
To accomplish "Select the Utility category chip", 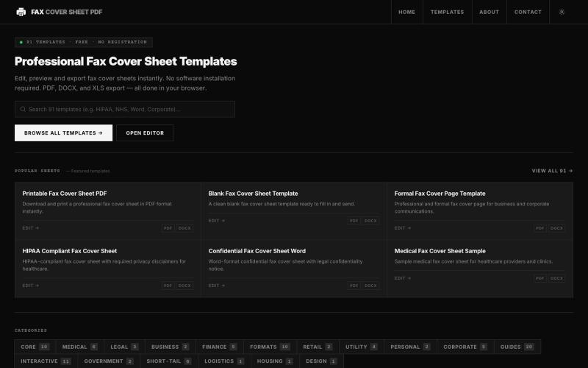I will point(362,347).
